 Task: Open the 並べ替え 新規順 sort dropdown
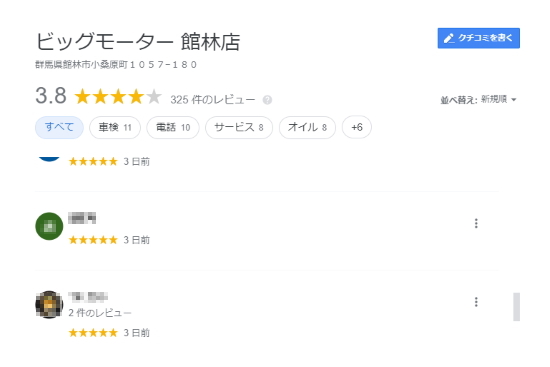pyautogui.click(x=478, y=100)
